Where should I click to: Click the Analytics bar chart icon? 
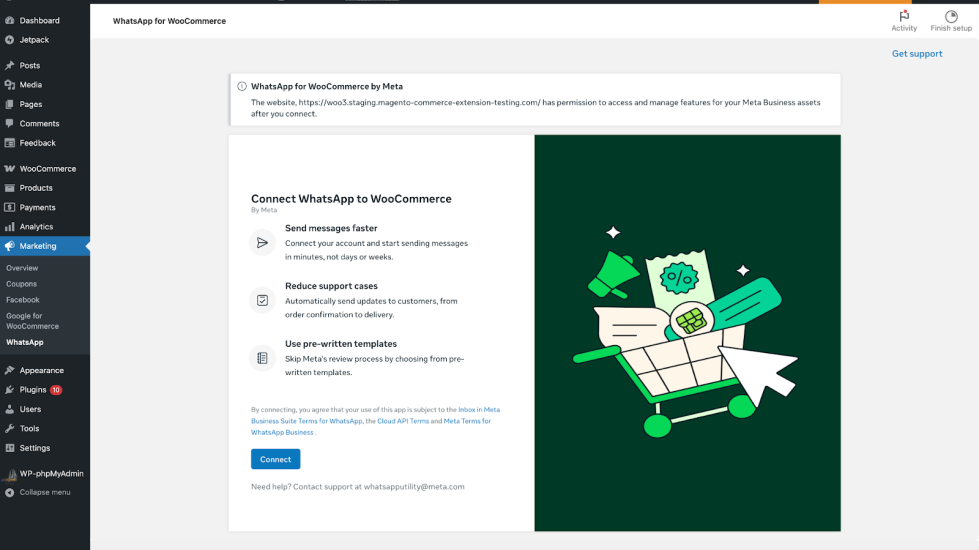[10, 227]
